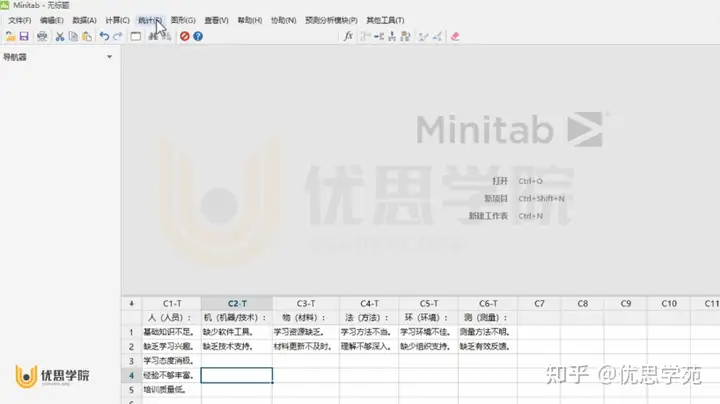Select column header C9
This screenshot has height=404, width=720.
[x=625, y=303]
